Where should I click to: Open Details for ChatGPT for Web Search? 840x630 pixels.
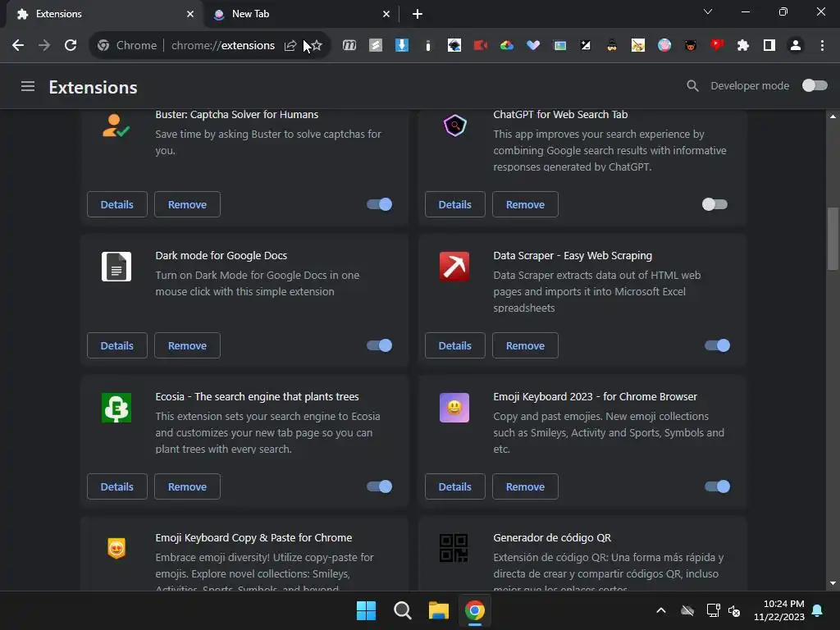[x=454, y=204]
